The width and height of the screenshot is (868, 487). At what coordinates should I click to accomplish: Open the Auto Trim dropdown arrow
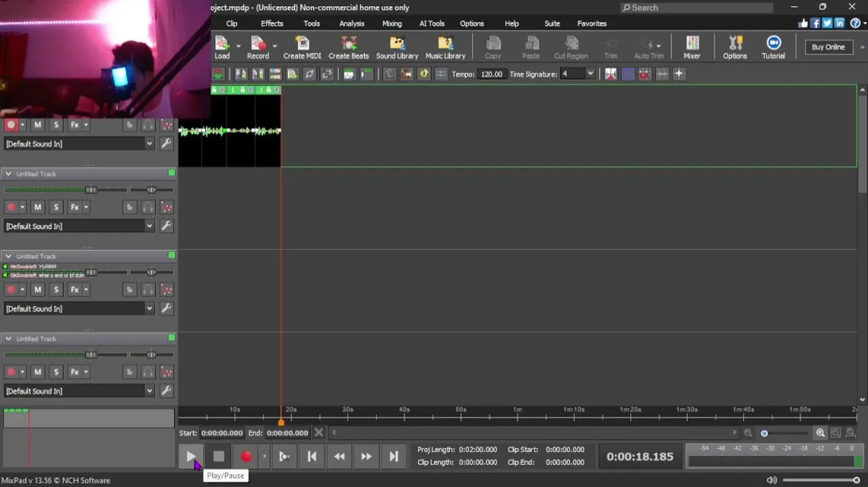(658, 46)
